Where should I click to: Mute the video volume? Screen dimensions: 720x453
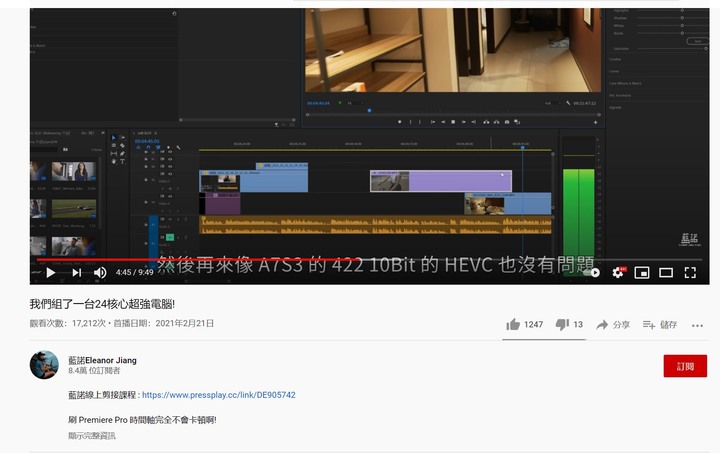[x=100, y=273]
